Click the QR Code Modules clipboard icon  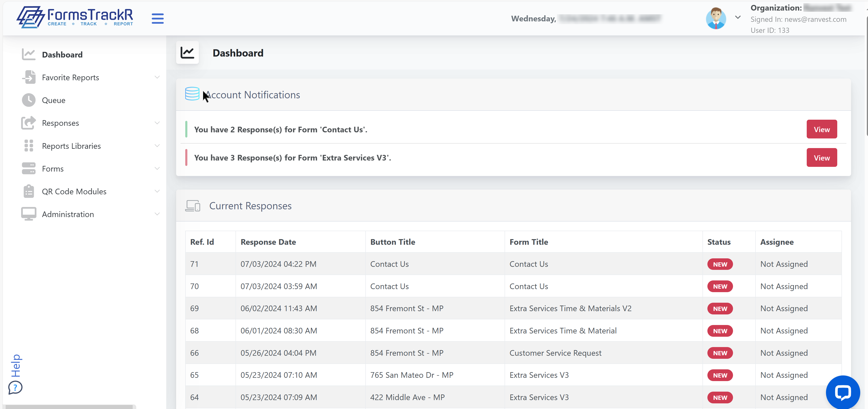pos(29,191)
